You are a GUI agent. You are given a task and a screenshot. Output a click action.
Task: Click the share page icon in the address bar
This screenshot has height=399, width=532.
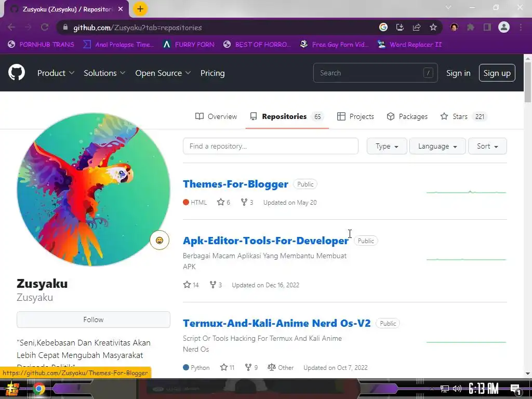point(417,28)
